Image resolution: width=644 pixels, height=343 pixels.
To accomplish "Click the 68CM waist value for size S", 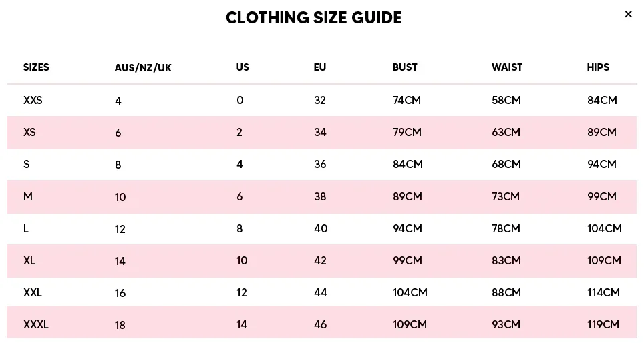I will pyautogui.click(x=506, y=164).
